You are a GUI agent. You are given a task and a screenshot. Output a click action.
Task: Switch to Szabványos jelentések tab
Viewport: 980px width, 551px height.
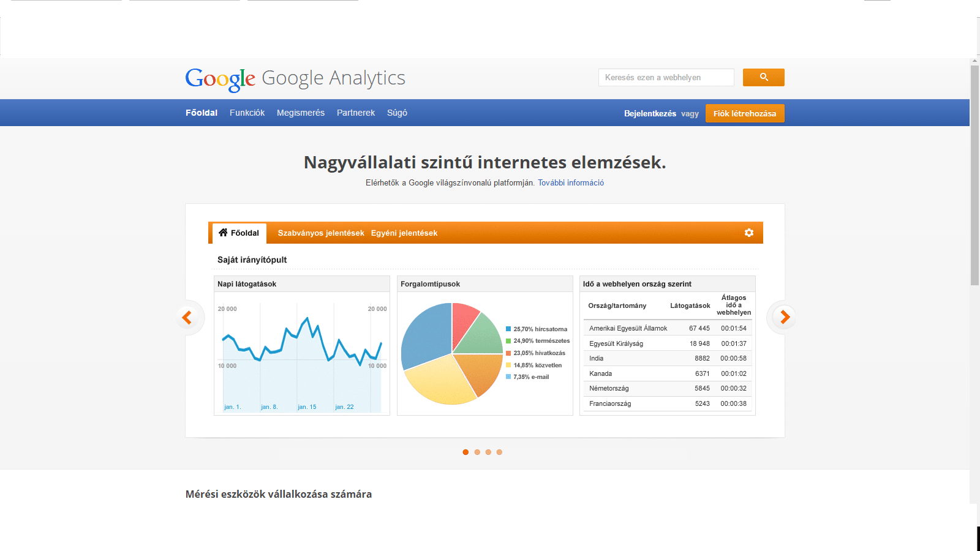click(321, 233)
